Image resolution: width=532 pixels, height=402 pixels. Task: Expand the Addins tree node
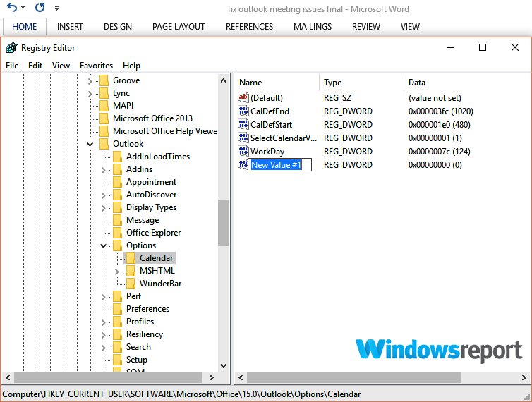(x=104, y=170)
